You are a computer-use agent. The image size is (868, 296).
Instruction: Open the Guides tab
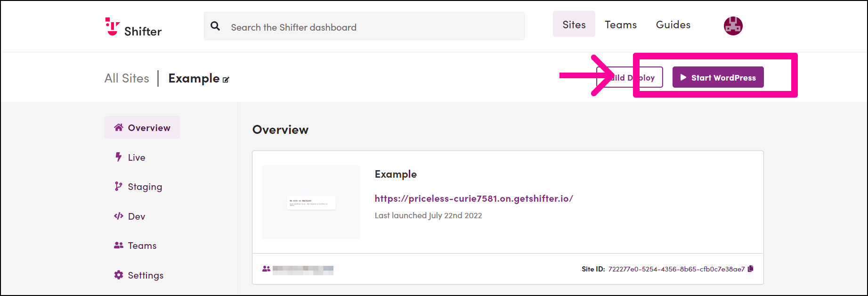(x=673, y=25)
